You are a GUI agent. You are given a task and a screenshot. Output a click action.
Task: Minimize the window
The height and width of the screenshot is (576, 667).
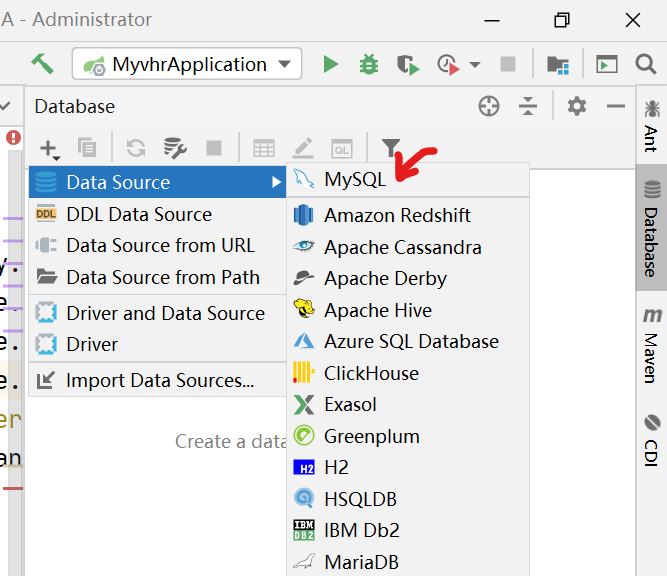pos(492,20)
